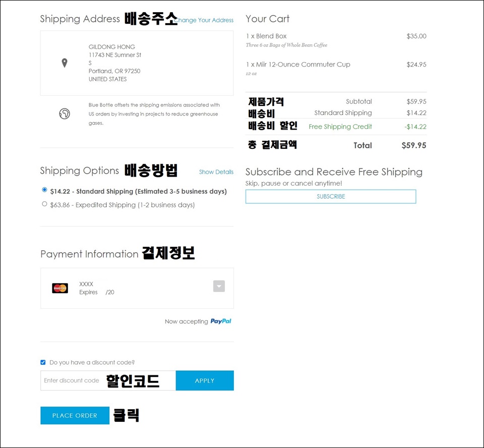Click the UNITED STATES address line

(107, 79)
